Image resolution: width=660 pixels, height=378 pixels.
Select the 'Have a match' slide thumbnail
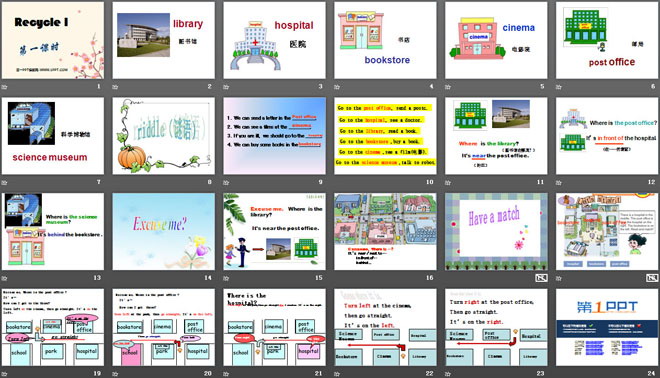(x=496, y=232)
